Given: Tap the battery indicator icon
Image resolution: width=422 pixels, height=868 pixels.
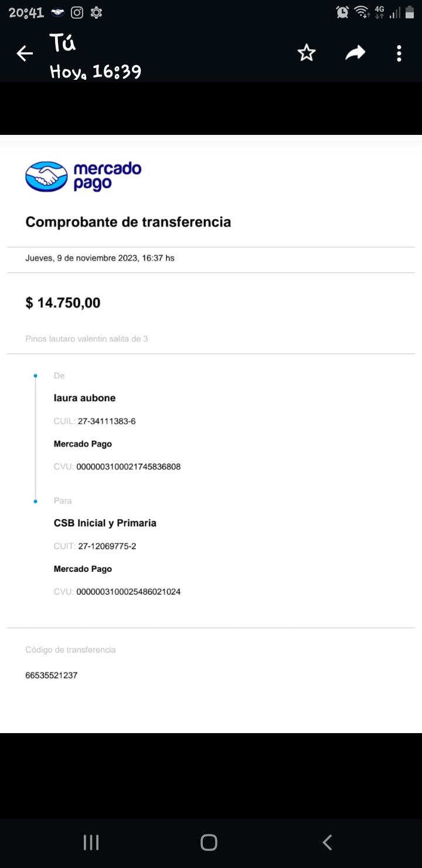Looking at the screenshot, I should (410, 12).
